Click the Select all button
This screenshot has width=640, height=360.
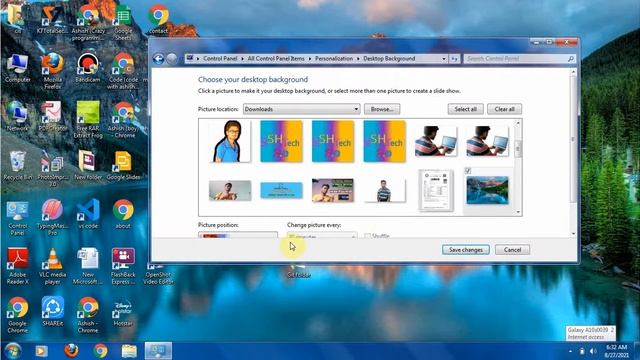click(x=466, y=109)
